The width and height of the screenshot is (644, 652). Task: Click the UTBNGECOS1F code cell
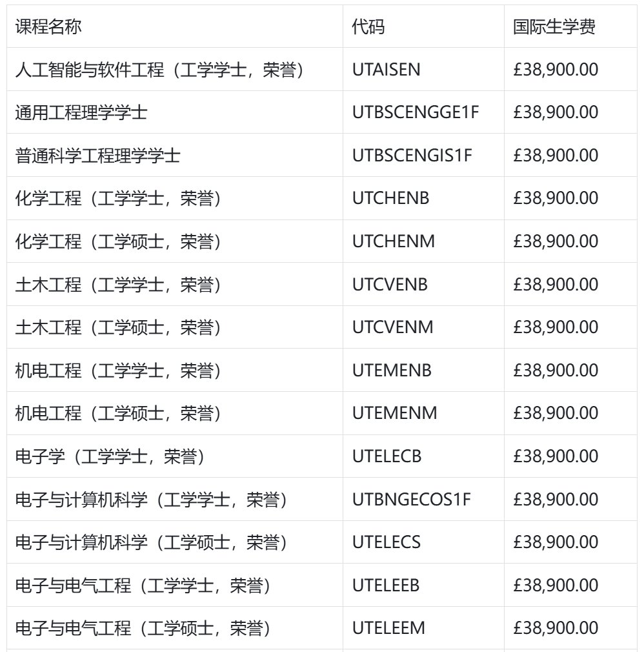(x=412, y=499)
